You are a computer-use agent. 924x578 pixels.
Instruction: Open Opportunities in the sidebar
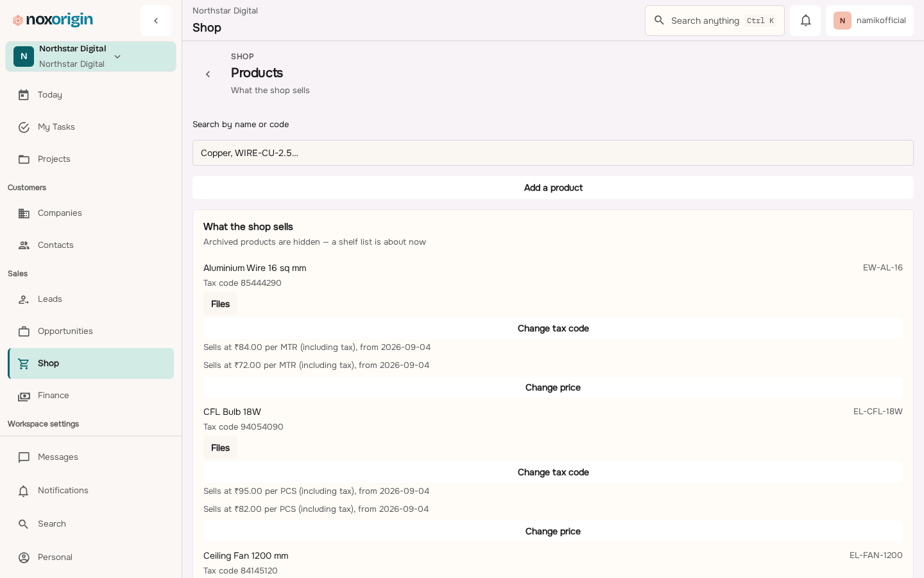[x=90, y=331]
